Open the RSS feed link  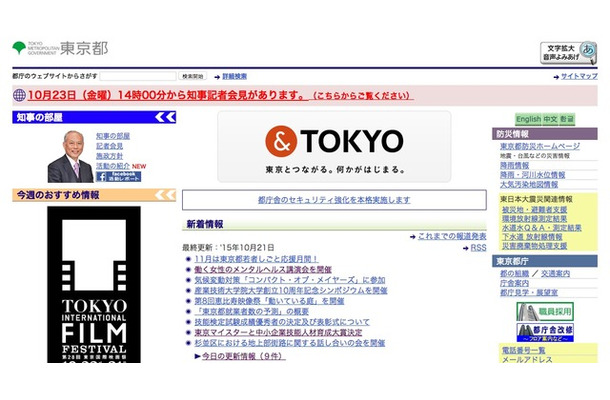(478, 248)
